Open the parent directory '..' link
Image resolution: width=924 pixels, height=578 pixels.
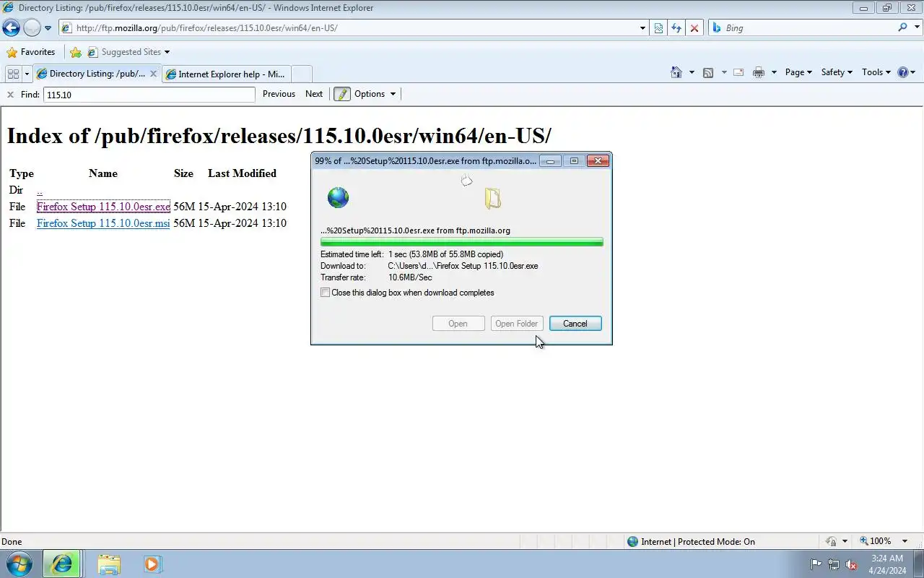(40, 190)
